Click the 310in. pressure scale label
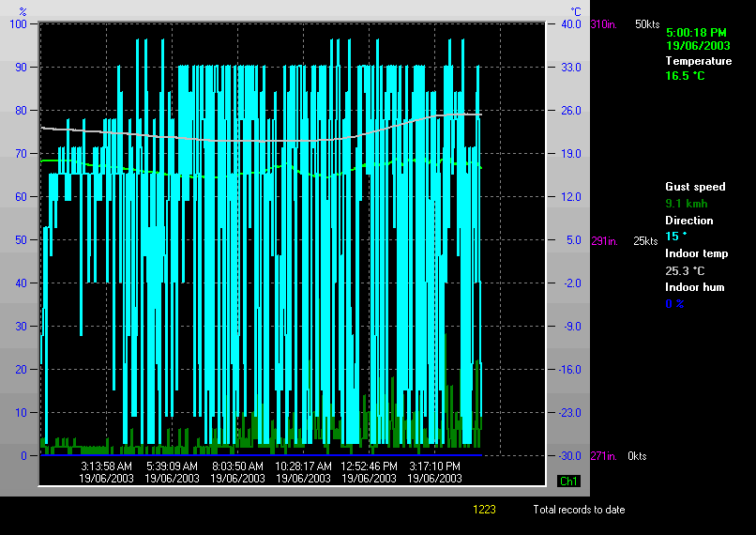Image resolution: width=756 pixels, height=535 pixels. [603, 23]
